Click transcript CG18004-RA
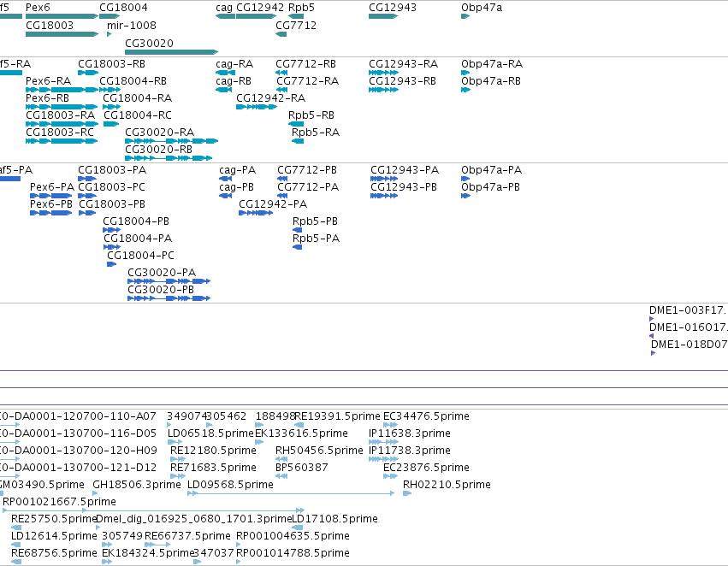Screen dimensions: 728x566 [138, 97]
